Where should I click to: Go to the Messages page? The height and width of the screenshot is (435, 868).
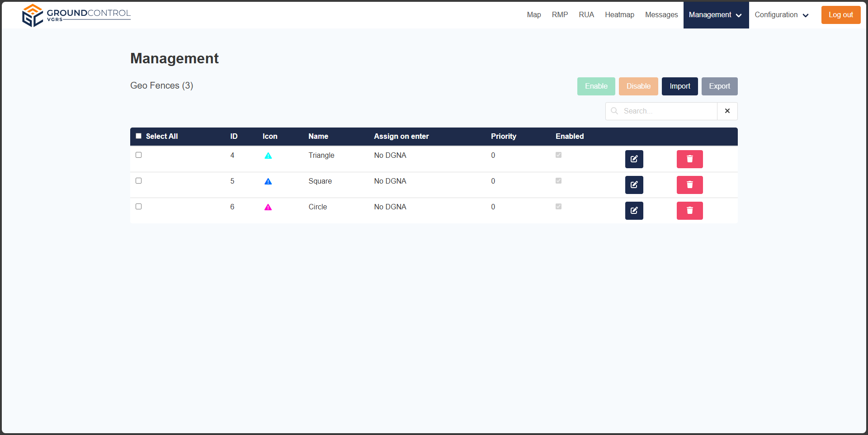coord(661,15)
